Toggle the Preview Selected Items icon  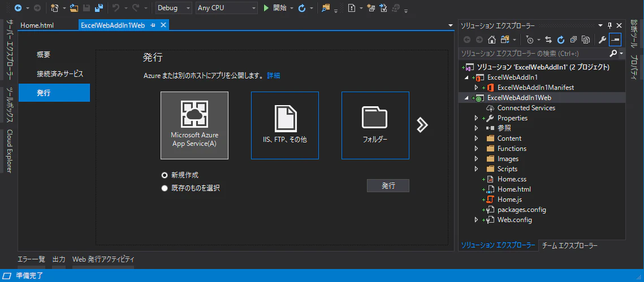[616, 40]
